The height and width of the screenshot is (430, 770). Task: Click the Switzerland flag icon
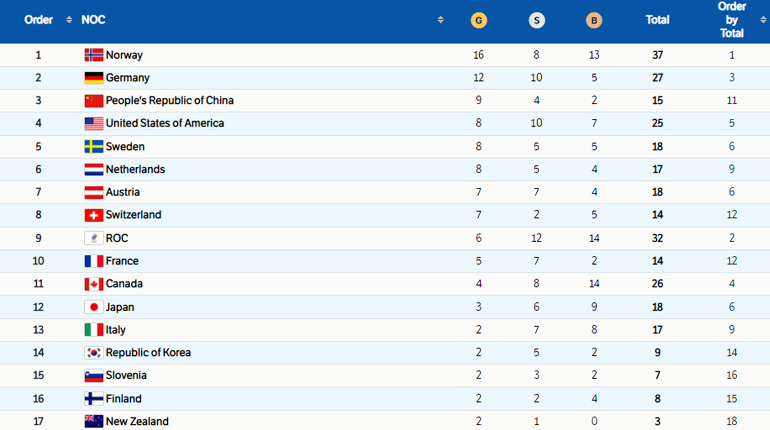(94, 215)
